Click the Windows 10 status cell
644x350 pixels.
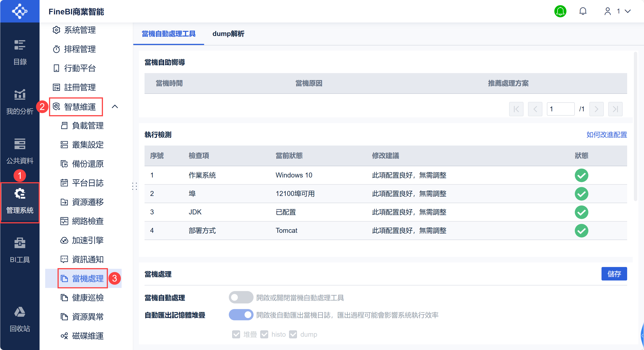294,175
